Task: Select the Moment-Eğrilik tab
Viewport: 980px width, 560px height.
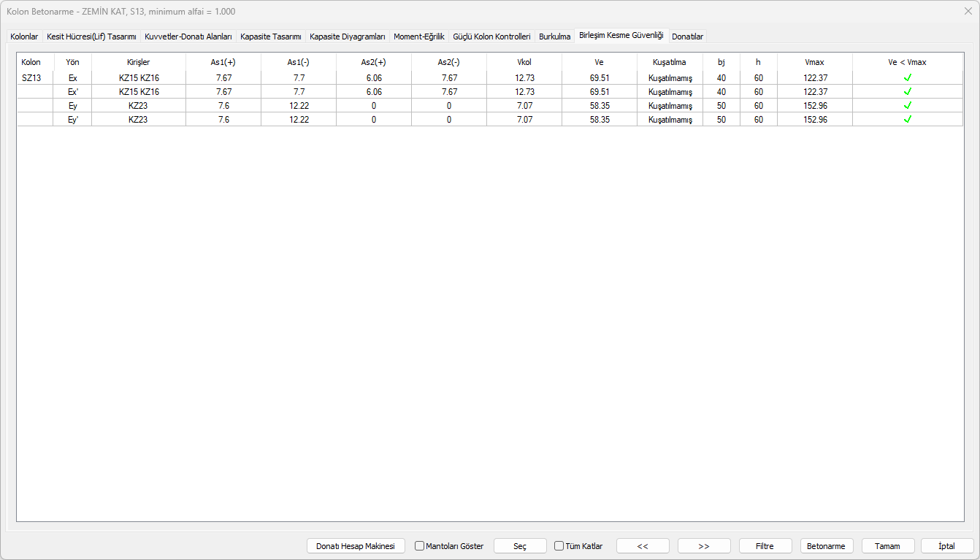Action: coord(418,37)
